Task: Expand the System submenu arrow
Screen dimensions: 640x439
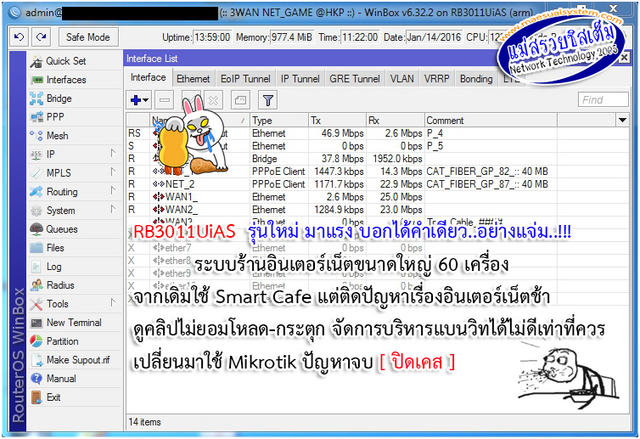Action: coord(113,209)
